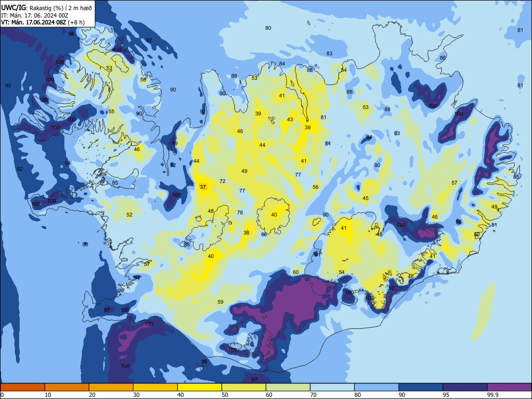Screen dimensions: 532x399
Task: Click the map value '55'
Action: 111,112
